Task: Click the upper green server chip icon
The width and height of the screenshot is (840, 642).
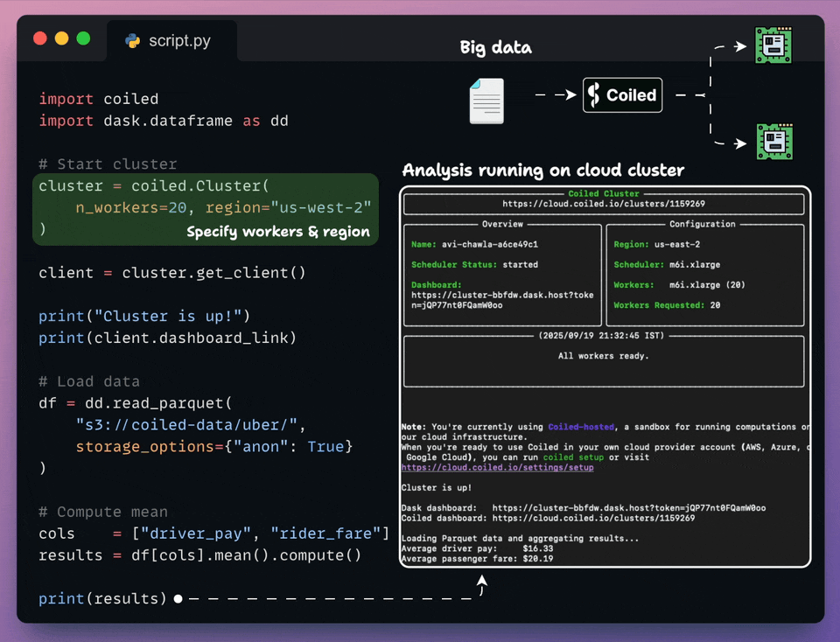Action: tap(773, 45)
